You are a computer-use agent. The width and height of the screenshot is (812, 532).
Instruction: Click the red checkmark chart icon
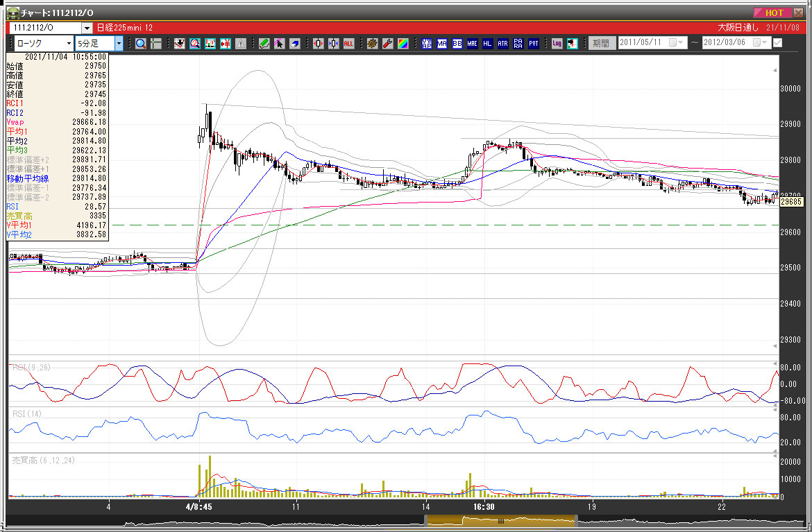pos(179,44)
